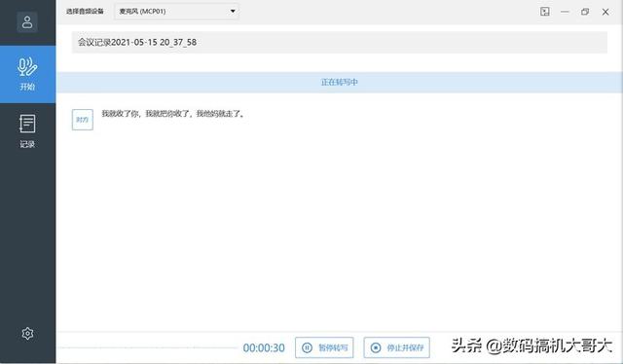The width and height of the screenshot is (623, 364).
Task: Switch to the 记录 records tab
Action: point(27,130)
